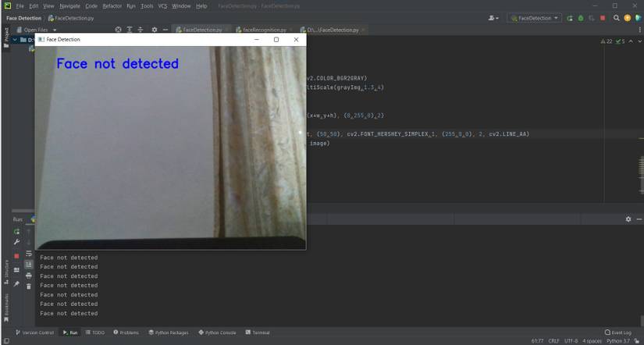Image resolution: width=644 pixels, height=345 pixels.
Task: Open the JetBrains Toolbox colorful icon
Action: click(x=639, y=18)
